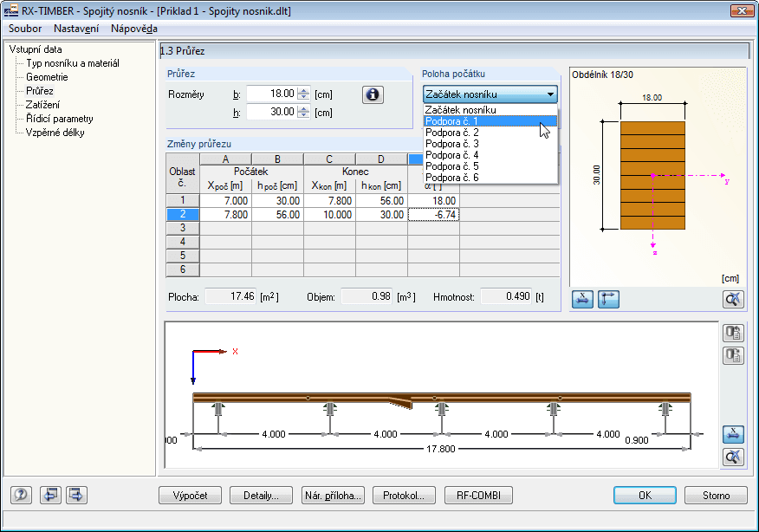Select 'Podpora č. 1' option
759x532 pixels.
[490, 121]
